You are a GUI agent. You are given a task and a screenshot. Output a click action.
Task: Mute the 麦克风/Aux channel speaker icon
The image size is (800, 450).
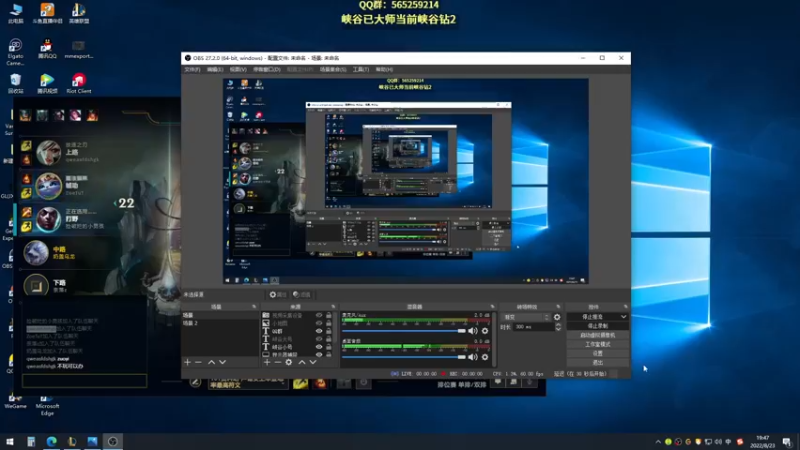(x=473, y=331)
